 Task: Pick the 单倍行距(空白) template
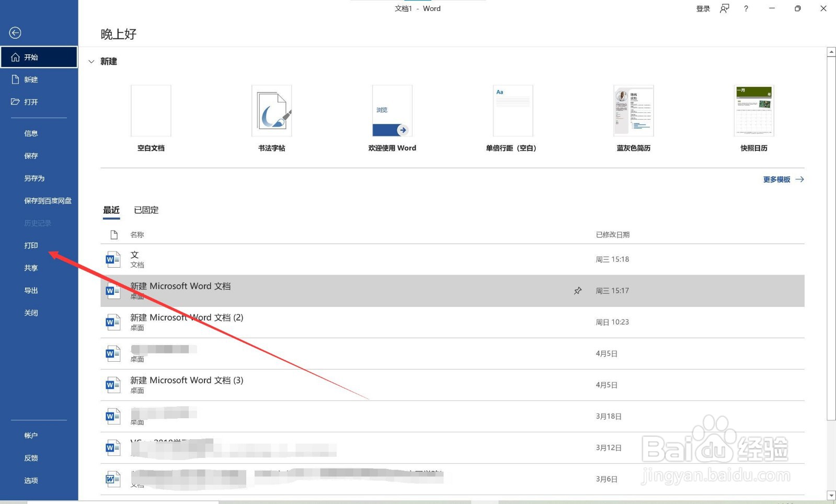pos(512,119)
